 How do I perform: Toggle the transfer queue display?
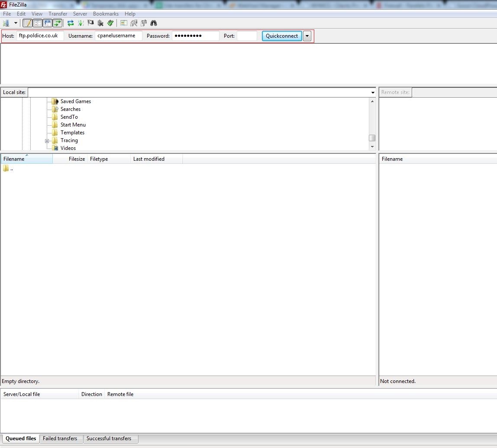tap(58, 23)
